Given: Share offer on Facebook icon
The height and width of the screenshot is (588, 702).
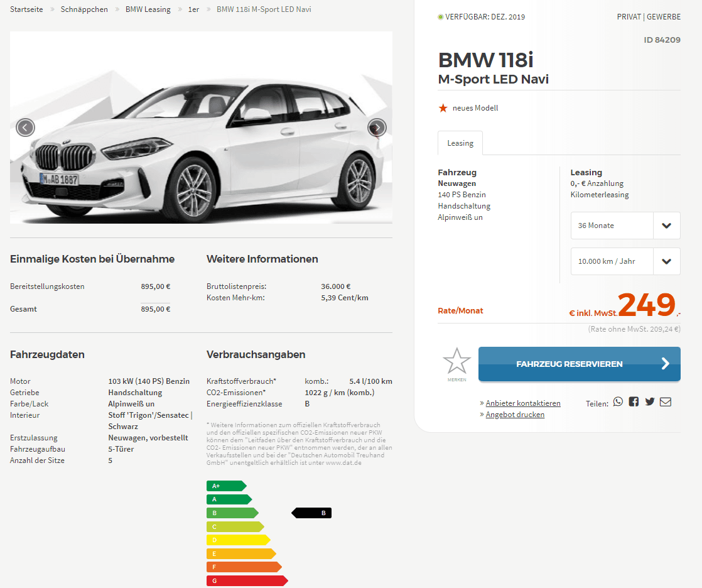Looking at the screenshot, I should 634,401.
